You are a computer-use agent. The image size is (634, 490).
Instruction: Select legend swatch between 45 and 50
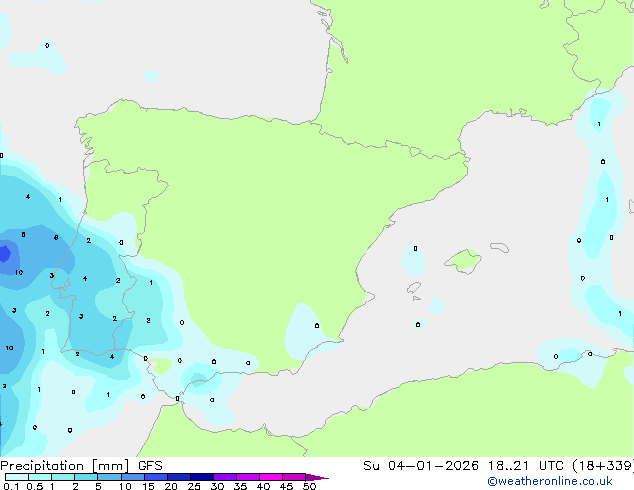pos(294,477)
